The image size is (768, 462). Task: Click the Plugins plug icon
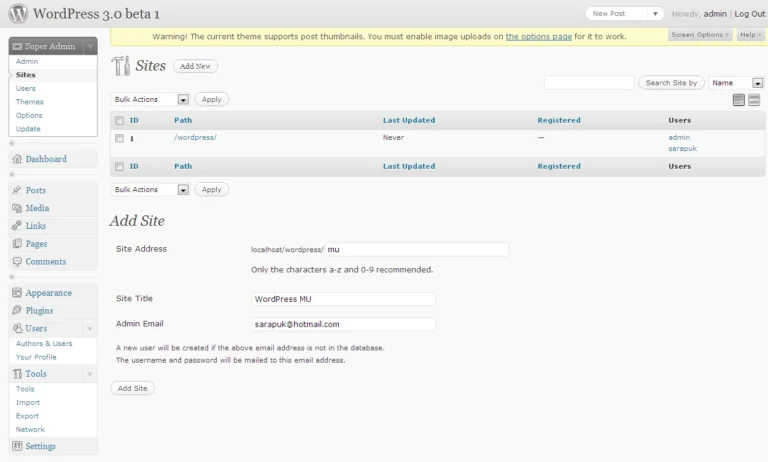17,310
